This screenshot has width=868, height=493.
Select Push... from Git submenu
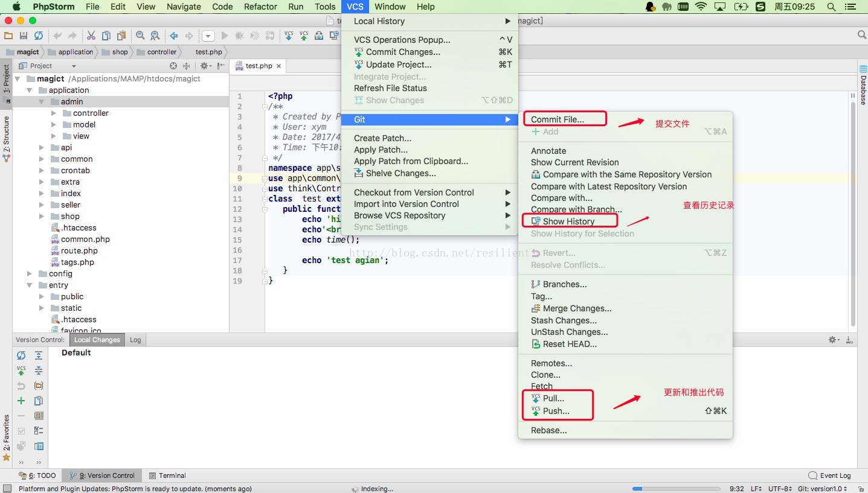pyautogui.click(x=550, y=411)
